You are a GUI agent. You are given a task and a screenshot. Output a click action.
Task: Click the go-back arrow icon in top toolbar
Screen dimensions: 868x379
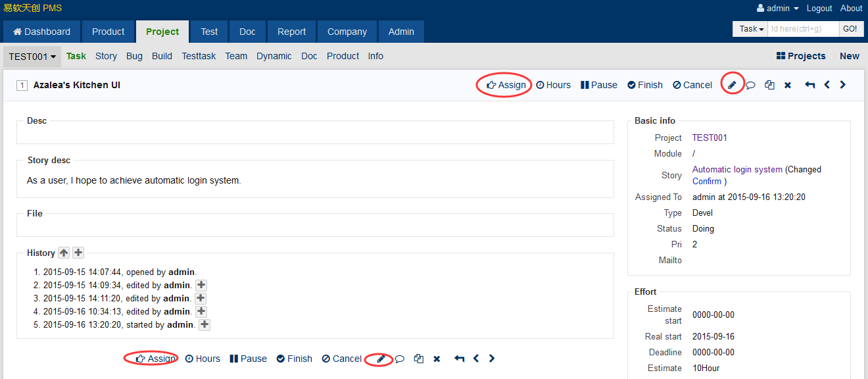[x=810, y=85]
